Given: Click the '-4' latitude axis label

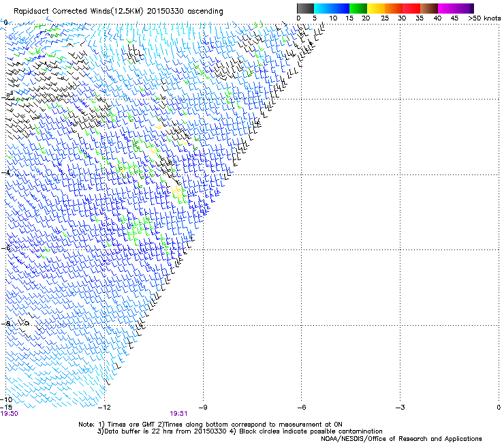Looking at the screenshot, I should tap(5, 172).
